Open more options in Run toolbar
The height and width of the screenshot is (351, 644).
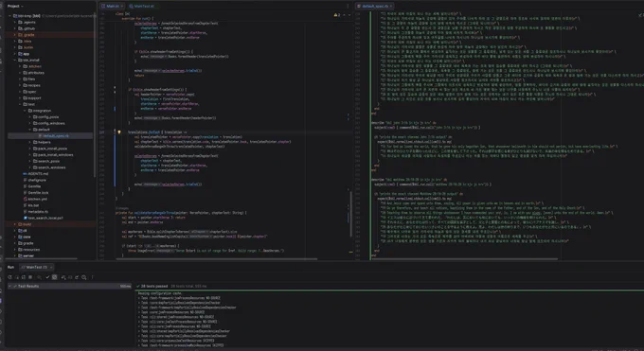(93, 277)
